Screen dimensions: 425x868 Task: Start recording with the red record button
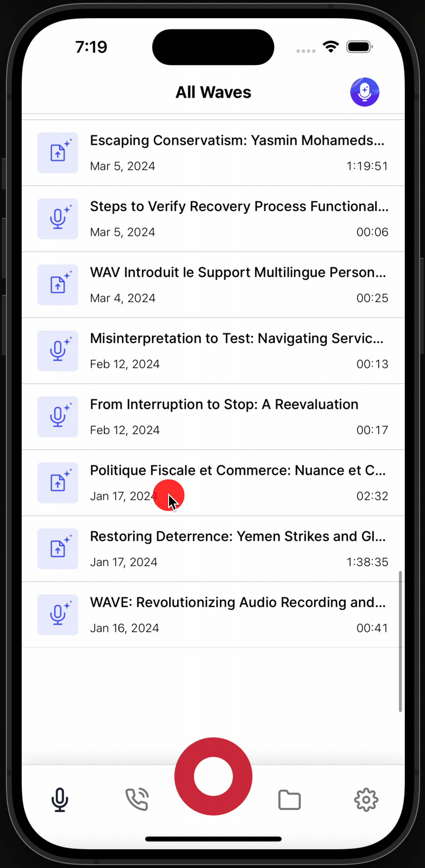[213, 776]
